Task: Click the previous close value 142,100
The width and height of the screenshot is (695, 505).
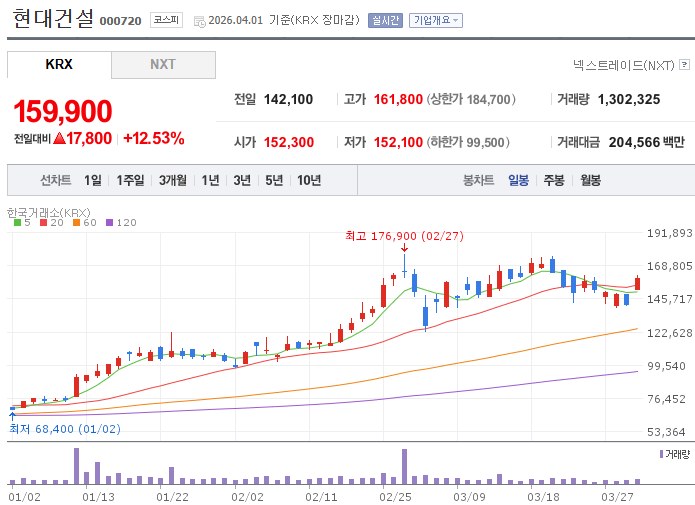Action: click(289, 99)
